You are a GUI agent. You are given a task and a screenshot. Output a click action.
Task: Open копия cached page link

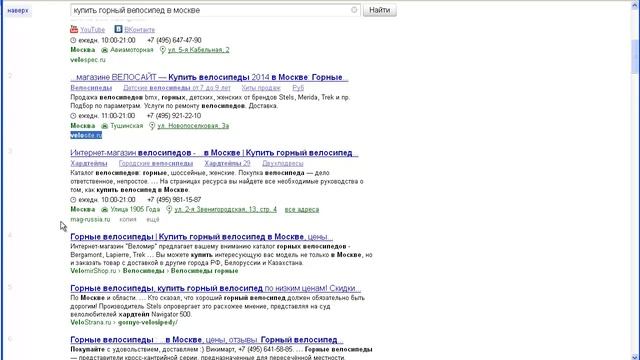pyautogui.click(x=128, y=219)
